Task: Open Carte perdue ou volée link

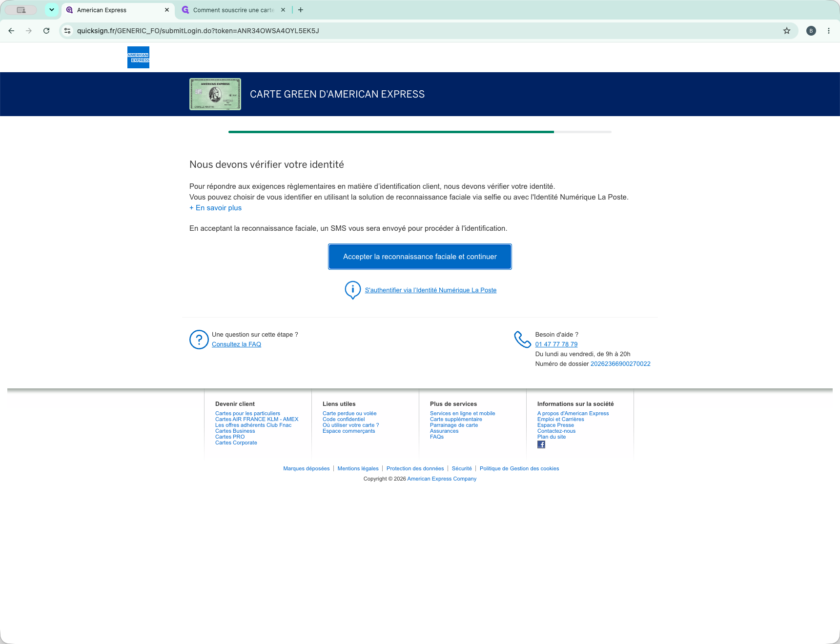Action: (x=349, y=413)
